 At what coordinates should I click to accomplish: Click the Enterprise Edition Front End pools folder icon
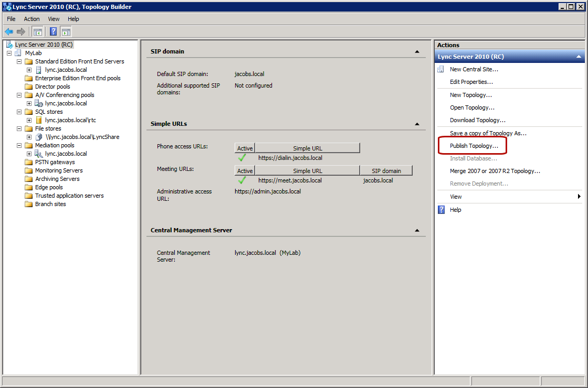(29, 78)
